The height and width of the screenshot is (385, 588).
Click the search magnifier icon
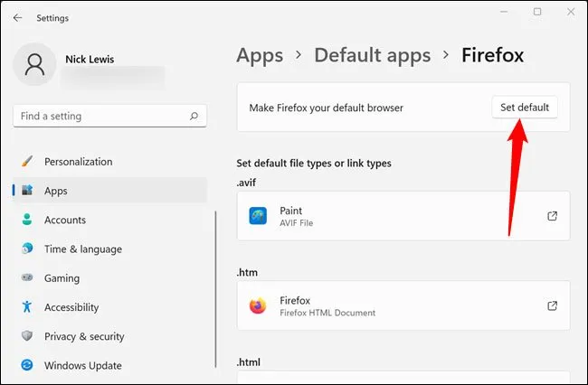point(194,117)
